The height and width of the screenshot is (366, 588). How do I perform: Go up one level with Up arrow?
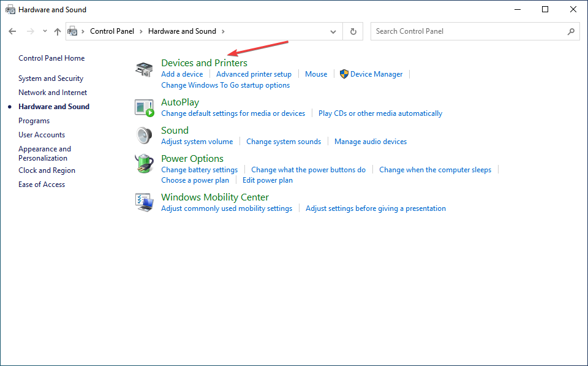[58, 31]
